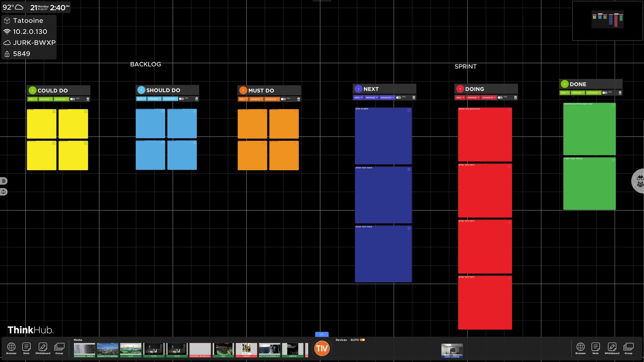644x362 pixels.
Task: Collapse the bottom tray with blue chevron
Action: [x=322, y=334]
